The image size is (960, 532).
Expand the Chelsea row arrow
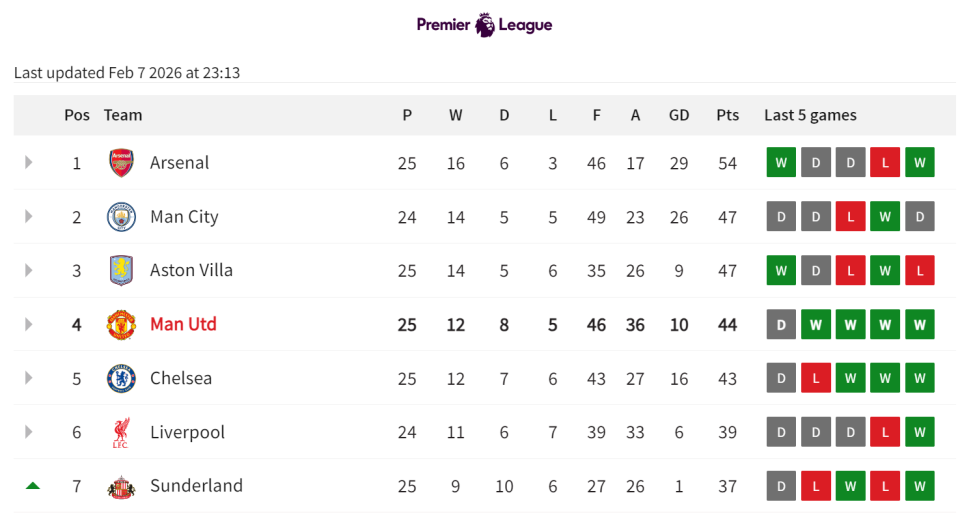[x=29, y=378]
